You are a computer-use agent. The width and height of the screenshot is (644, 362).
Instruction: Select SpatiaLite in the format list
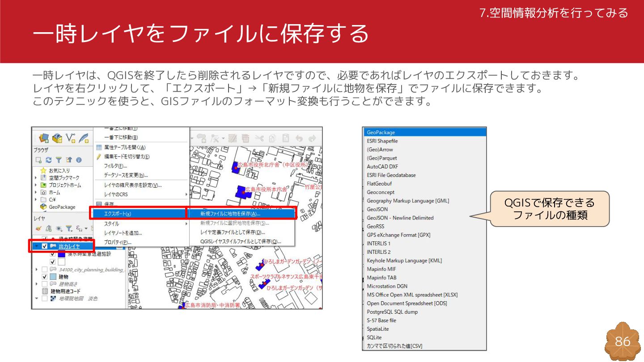coord(424,329)
